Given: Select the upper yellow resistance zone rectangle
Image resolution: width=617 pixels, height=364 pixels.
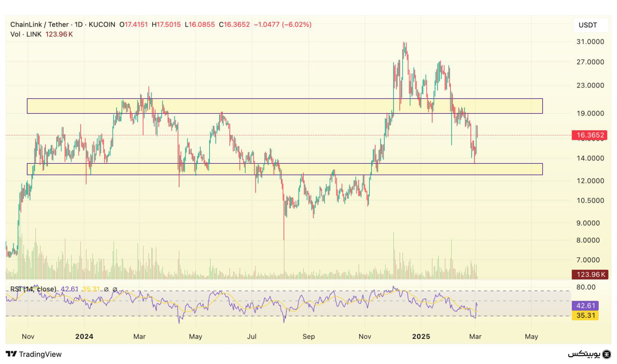Looking at the screenshot, I should (x=284, y=106).
